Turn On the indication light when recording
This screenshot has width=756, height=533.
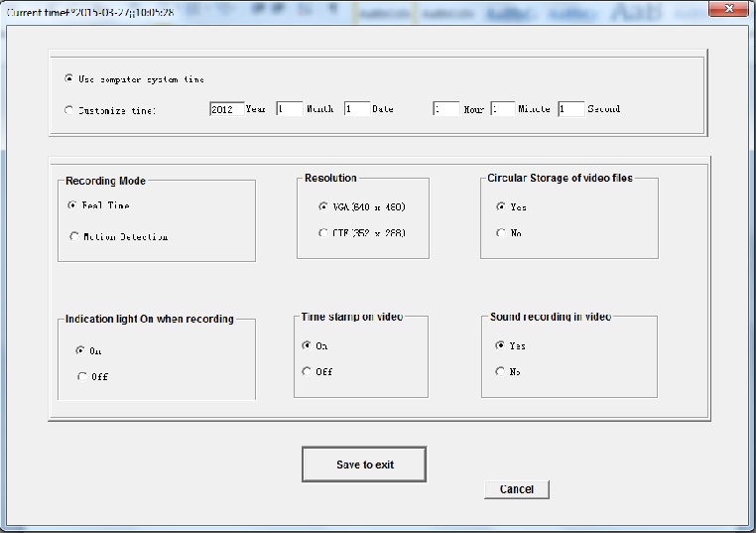(x=81, y=350)
